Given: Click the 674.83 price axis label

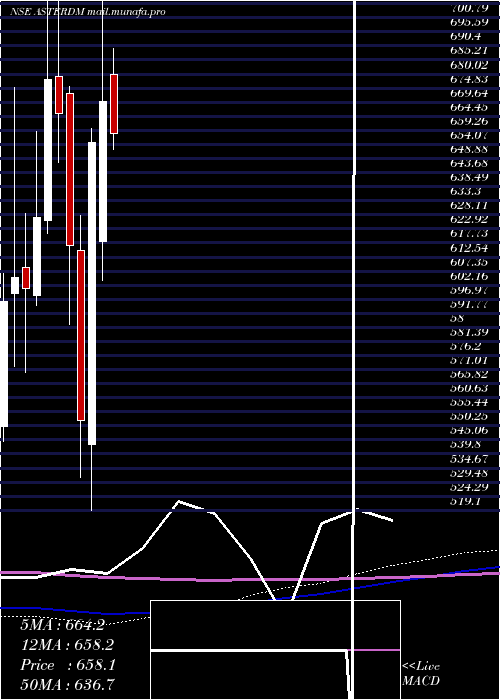Looking at the screenshot, I should click(x=470, y=79).
